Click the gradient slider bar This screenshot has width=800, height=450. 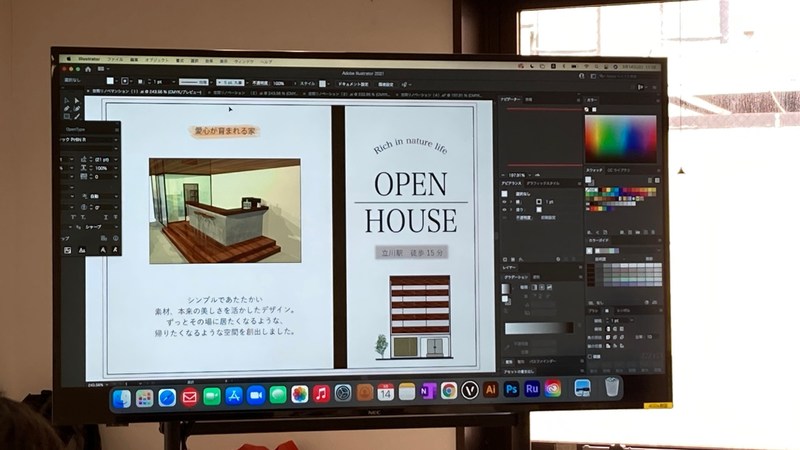539,328
